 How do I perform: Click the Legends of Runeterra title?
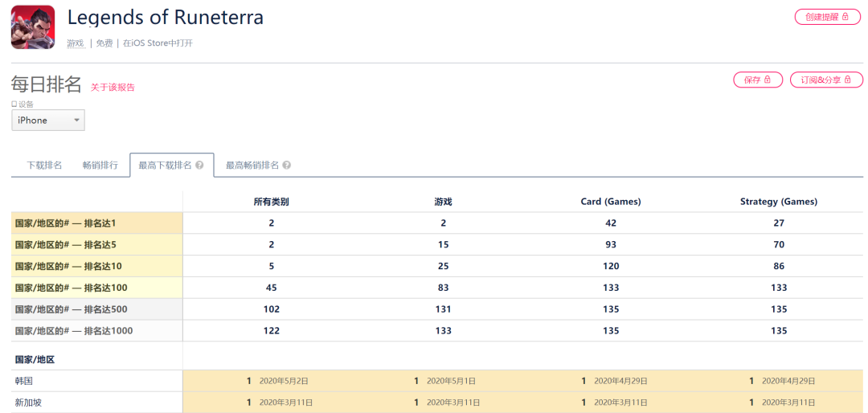(x=165, y=18)
